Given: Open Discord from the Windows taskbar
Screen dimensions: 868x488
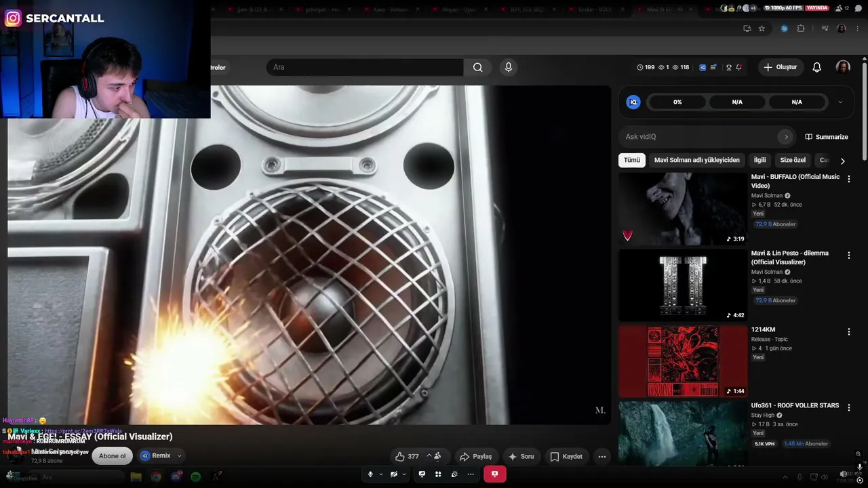Looking at the screenshot, I should point(176,477).
